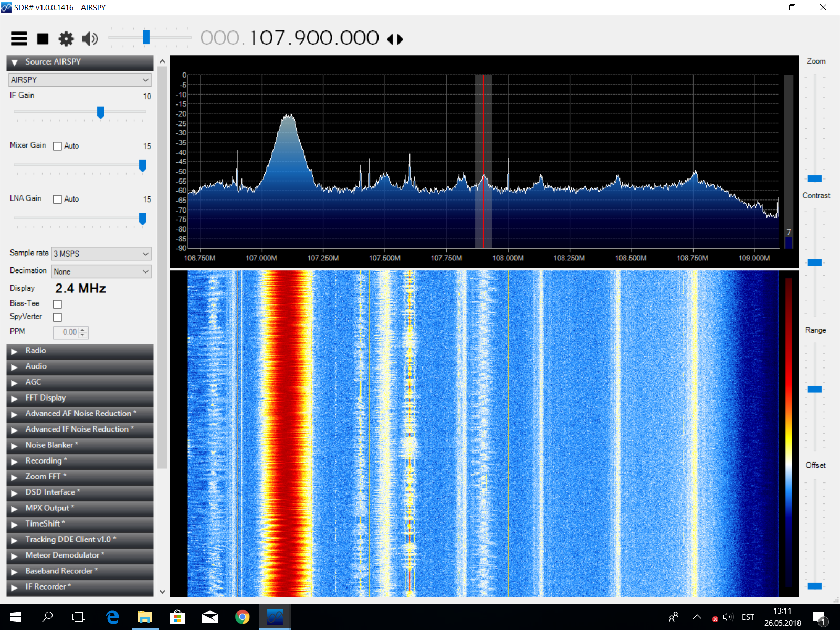Image resolution: width=840 pixels, height=630 pixels.
Task: Tick the SpyVerter checkbox
Action: pos(58,317)
